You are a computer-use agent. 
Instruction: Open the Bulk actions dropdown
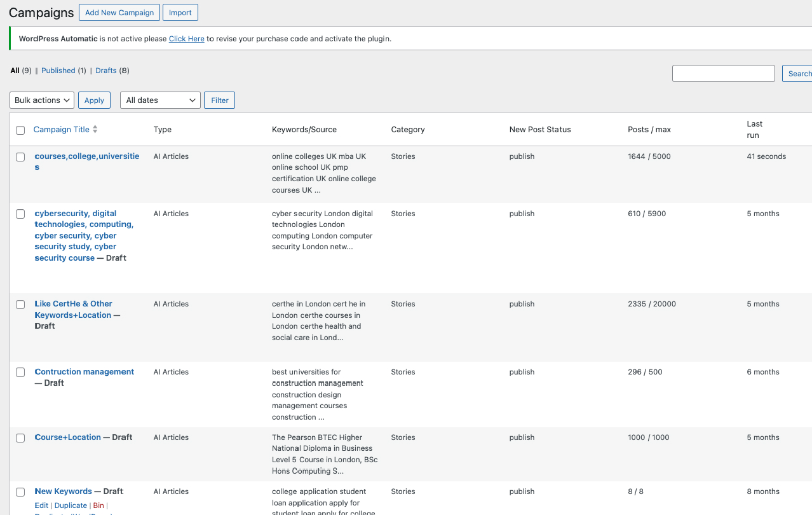42,100
